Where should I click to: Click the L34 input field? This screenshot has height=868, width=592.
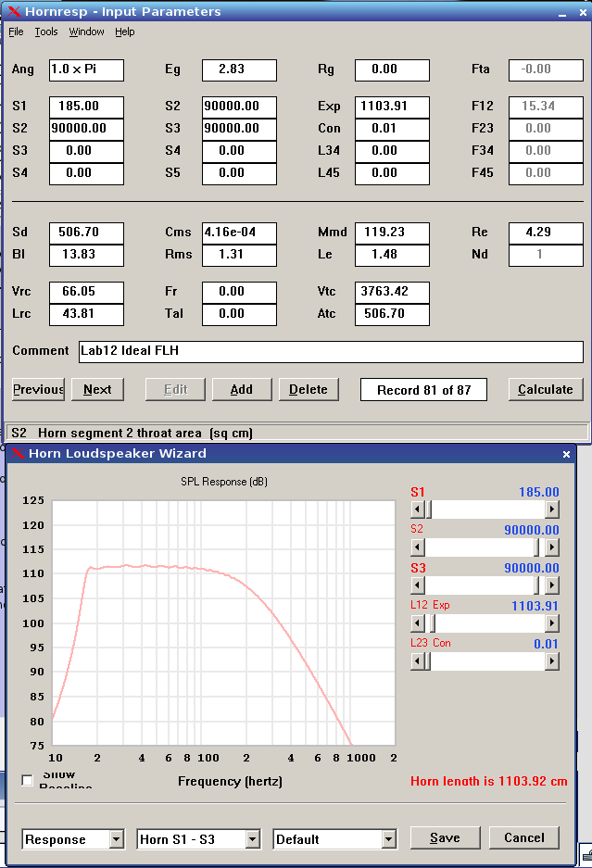[392, 151]
